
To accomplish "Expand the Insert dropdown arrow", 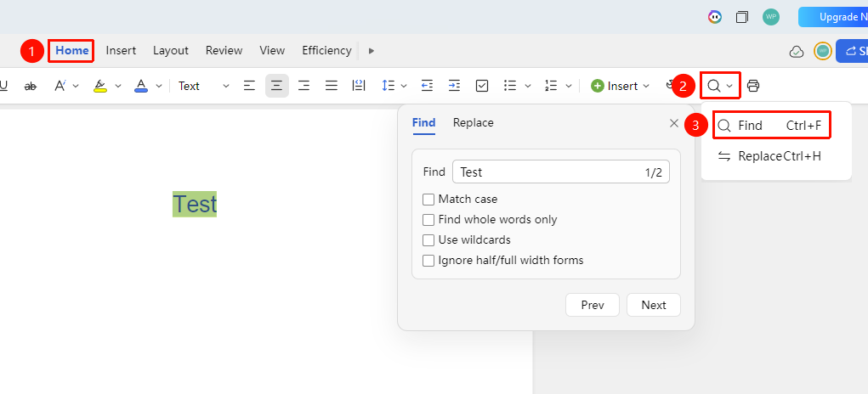I will coord(646,87).
